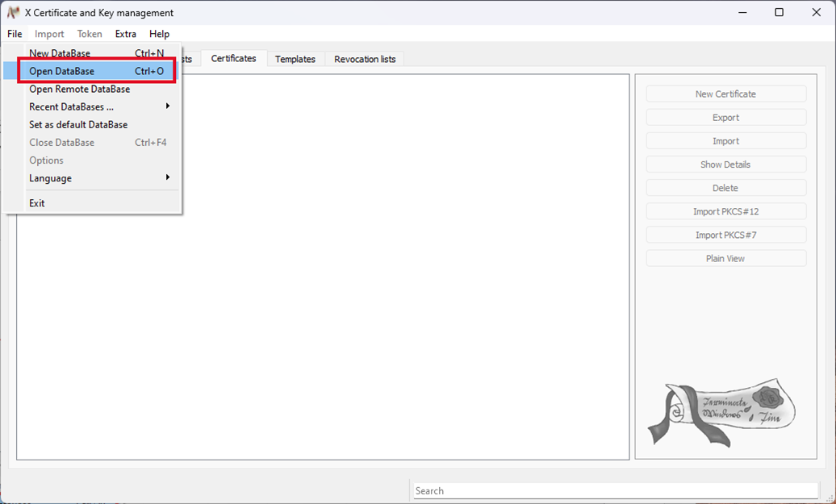Switch to the Revocation lists tab
Image resolution: width=836 pixels, height=504 pixels.
click(365, 59)
